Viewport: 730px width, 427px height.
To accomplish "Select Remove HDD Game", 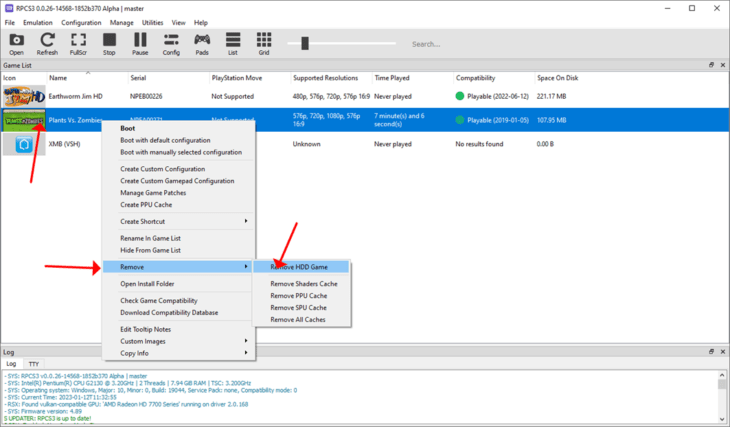I will (301, 267).
